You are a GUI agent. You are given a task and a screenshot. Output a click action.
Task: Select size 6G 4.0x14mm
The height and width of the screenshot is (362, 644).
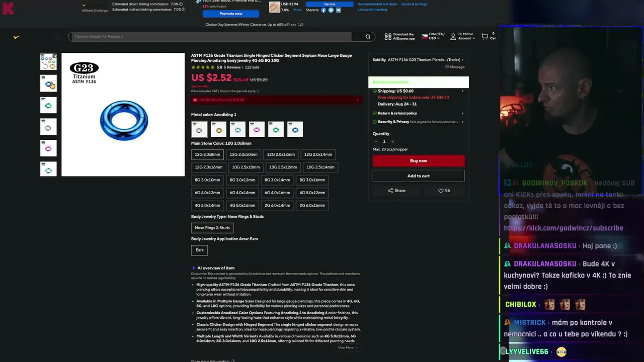tap(242, 193)
